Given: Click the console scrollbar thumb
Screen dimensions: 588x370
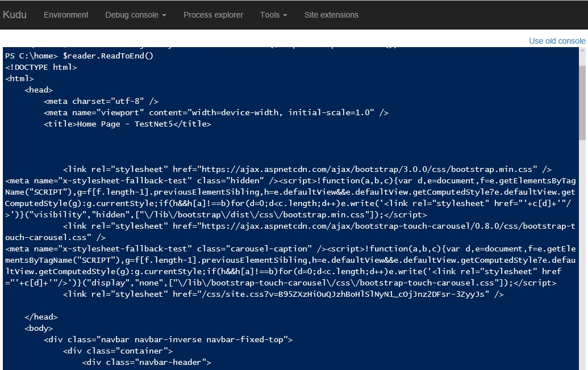Looking at the screenshot, I should (582, 103).
